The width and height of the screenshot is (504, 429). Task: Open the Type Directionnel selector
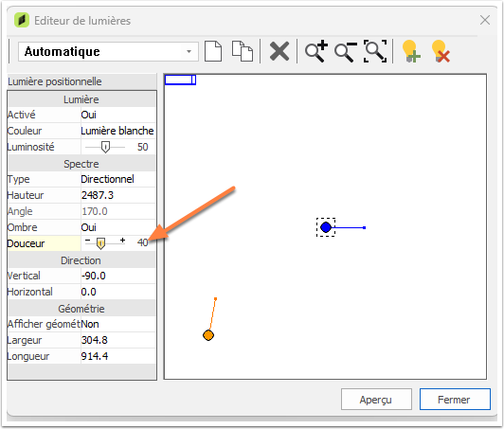118,179
